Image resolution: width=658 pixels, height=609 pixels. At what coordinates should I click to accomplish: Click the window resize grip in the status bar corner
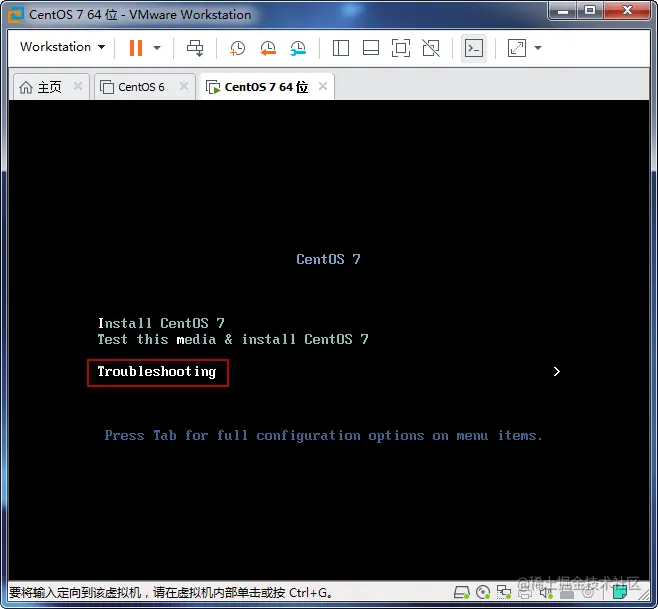click(x=642, y=594)
